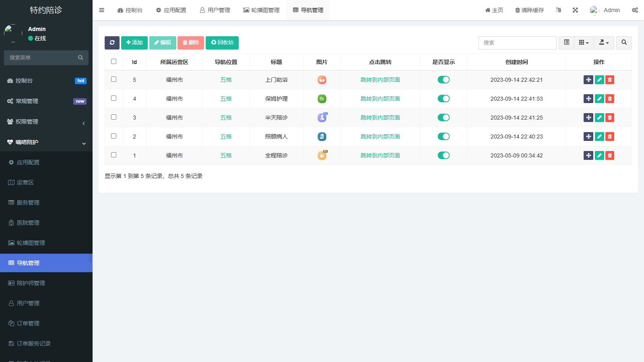Tick the select-all header checkbox
644x362 pixels.
(x=114, y=62)
